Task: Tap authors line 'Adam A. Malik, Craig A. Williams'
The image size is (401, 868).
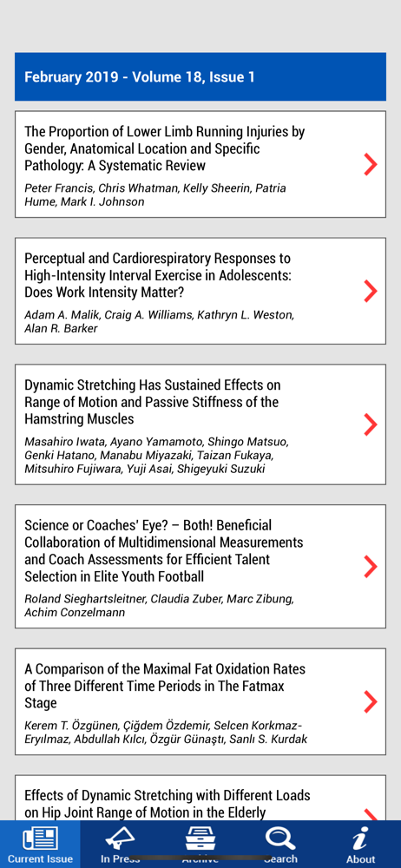Action: click(x=160, y=322)
